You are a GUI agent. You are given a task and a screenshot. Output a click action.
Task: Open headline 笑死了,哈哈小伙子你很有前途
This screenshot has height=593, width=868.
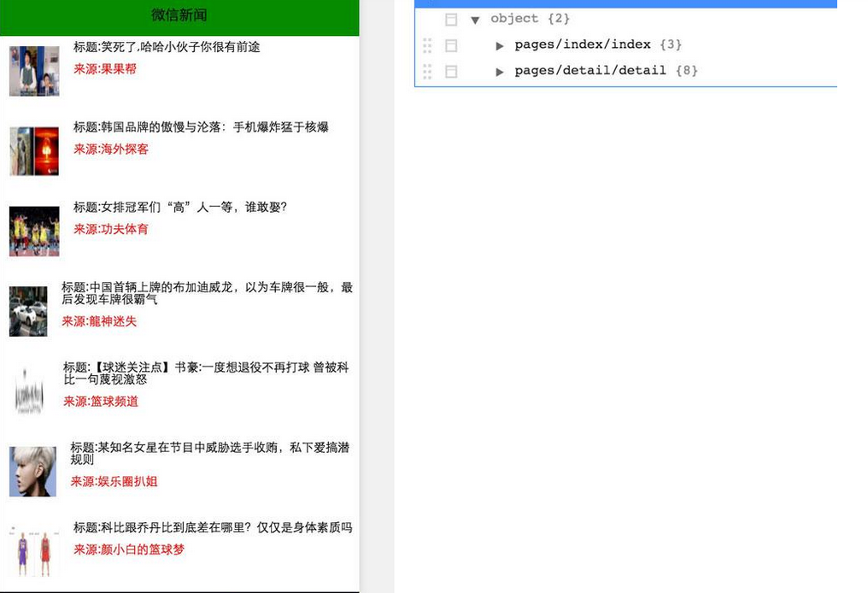(167, 47)
